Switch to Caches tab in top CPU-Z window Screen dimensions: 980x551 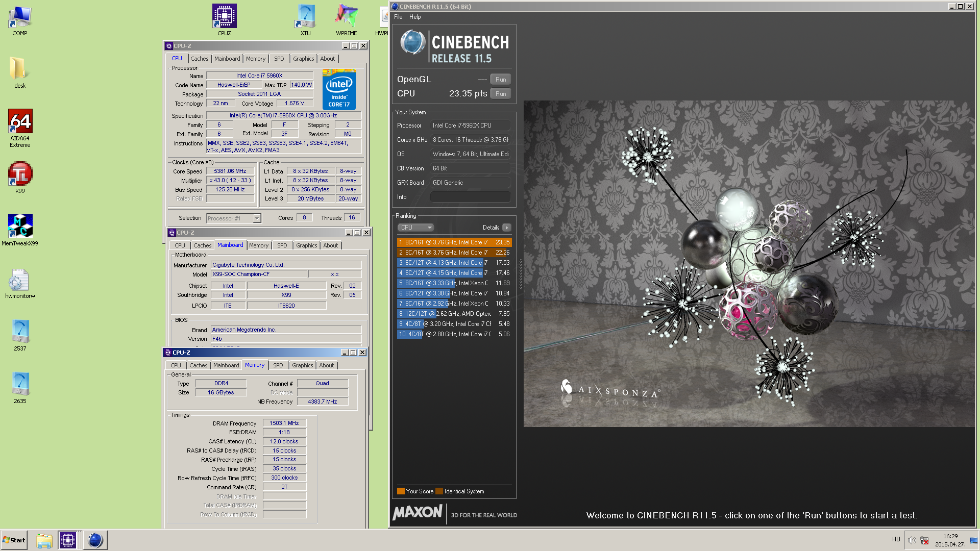tap(200, 59)
